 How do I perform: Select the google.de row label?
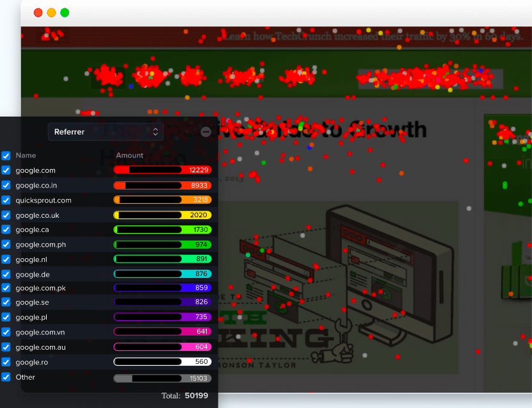pos(32,274)
